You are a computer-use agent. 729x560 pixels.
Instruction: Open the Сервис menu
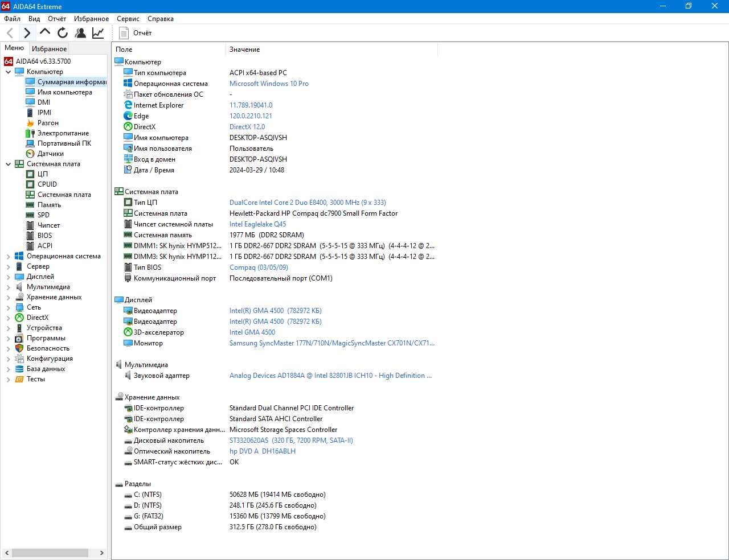128,19
